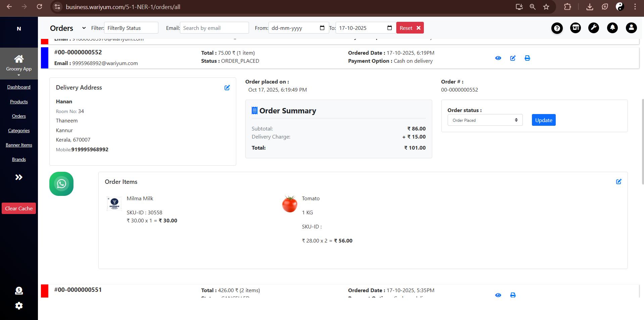Expand the Orders heading dropdown arrow

click(84, 28)
